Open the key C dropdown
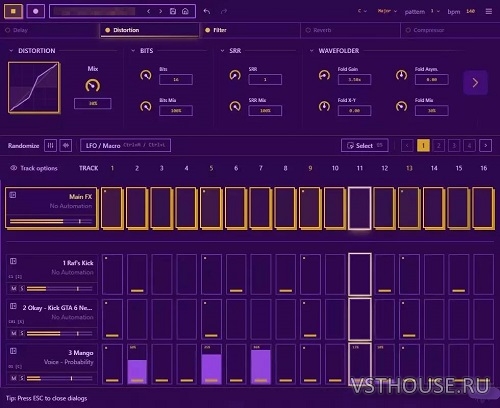 point(362,11)
